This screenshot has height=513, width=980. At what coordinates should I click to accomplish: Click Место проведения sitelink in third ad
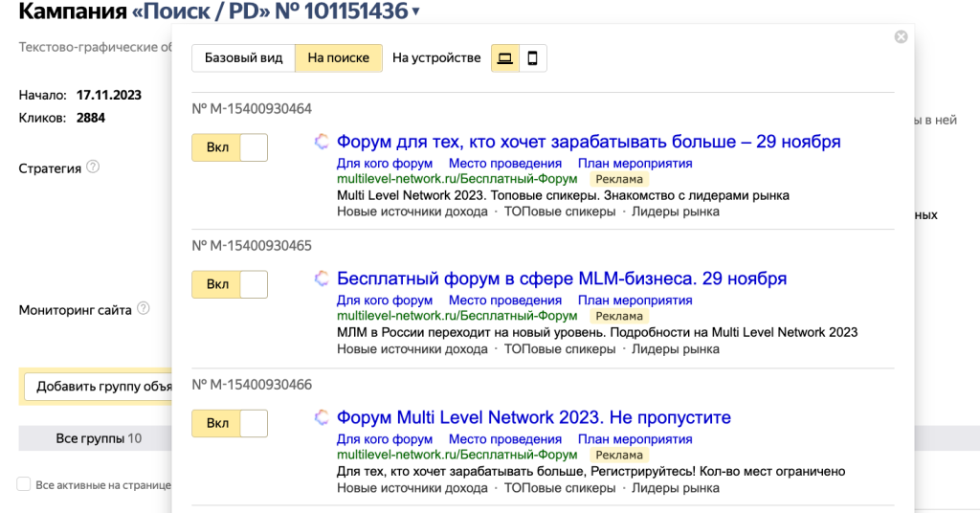[505, 439]
